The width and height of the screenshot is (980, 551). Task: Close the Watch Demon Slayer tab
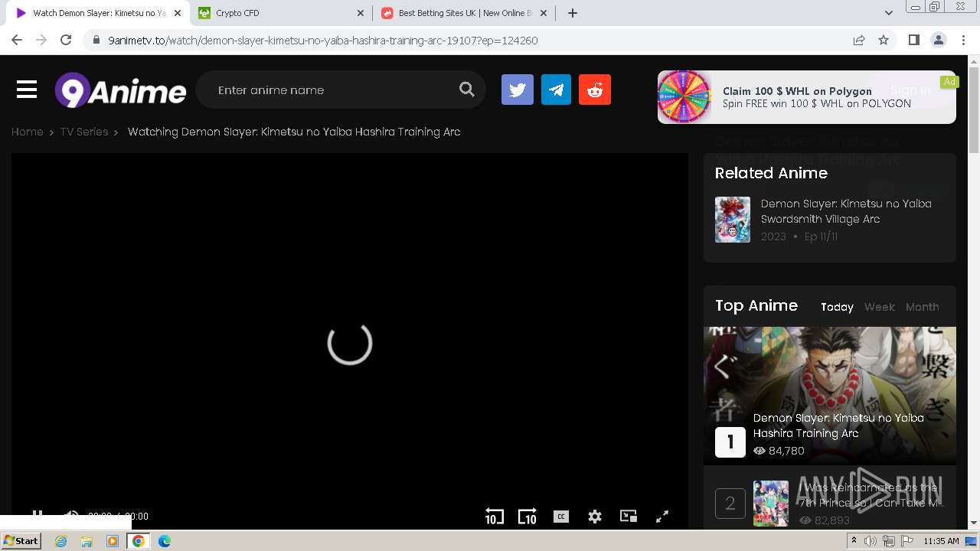pyautogui.click(x=177, y=13)
